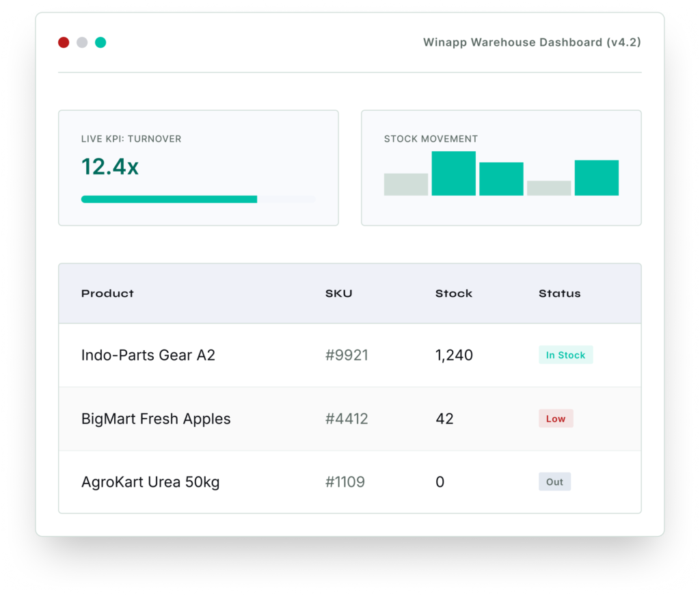Image resolution: width=700 pixels, height=595 pixels.
Task: Click the gray window dot
Action: coord(82,42)
